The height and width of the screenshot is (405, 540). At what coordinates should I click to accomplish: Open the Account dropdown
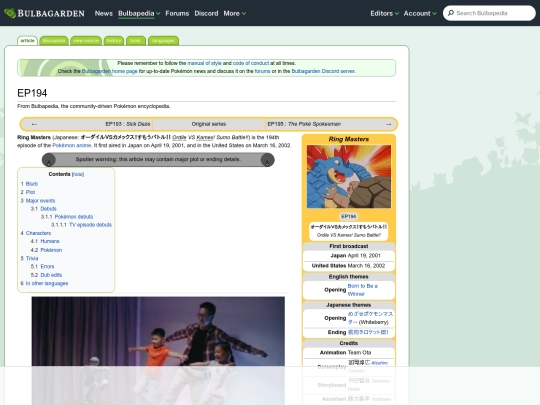[420, 13]
